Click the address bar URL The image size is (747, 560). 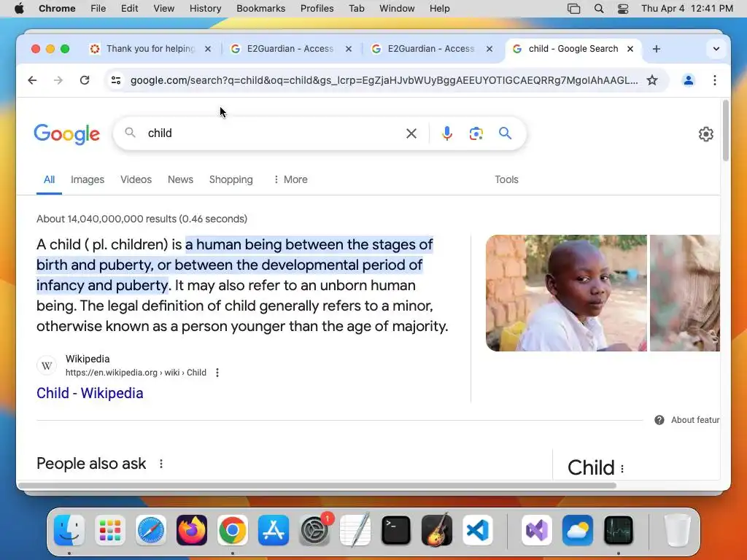pyautogui.click(x=384, y=80)
